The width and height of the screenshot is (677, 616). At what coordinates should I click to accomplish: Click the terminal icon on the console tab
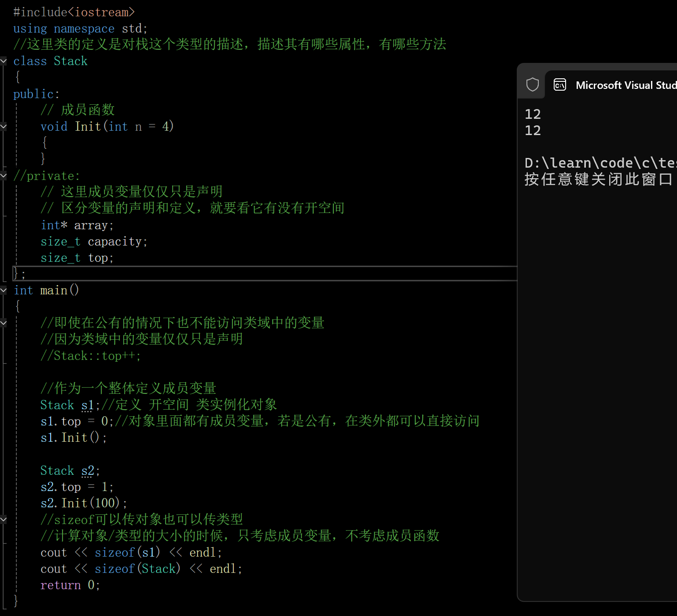pos(560,84)
